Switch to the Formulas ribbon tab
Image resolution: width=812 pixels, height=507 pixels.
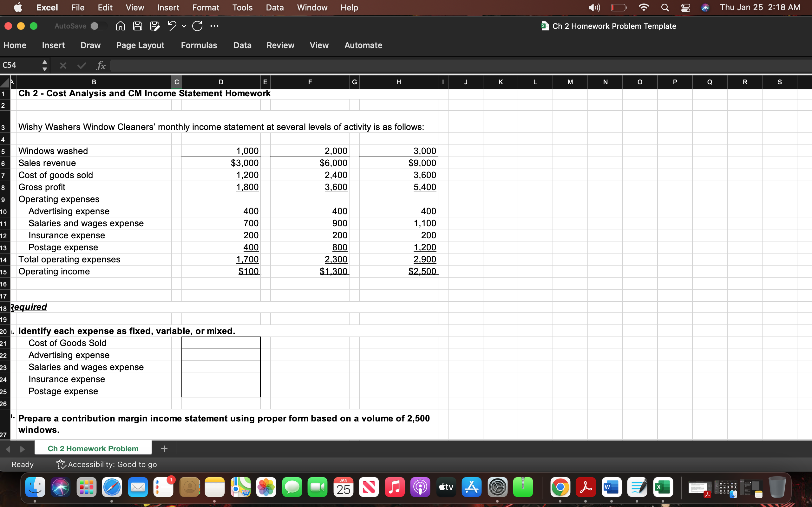[x=199, y=45]
